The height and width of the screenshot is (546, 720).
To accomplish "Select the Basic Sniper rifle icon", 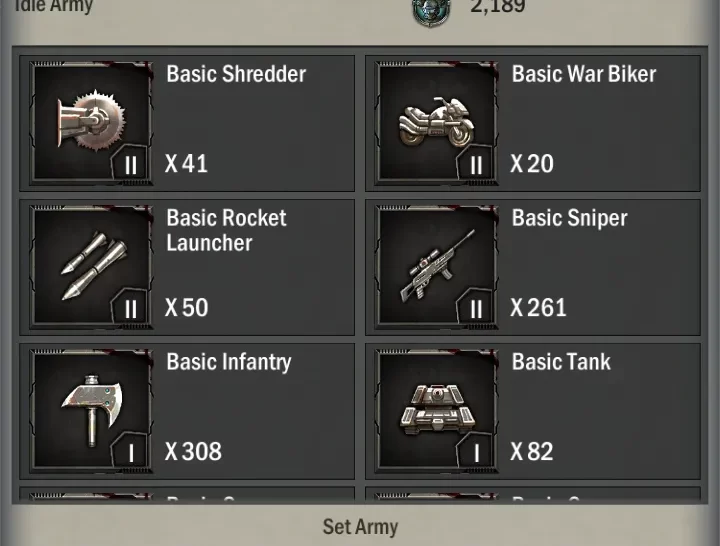I will click(436, 267).
